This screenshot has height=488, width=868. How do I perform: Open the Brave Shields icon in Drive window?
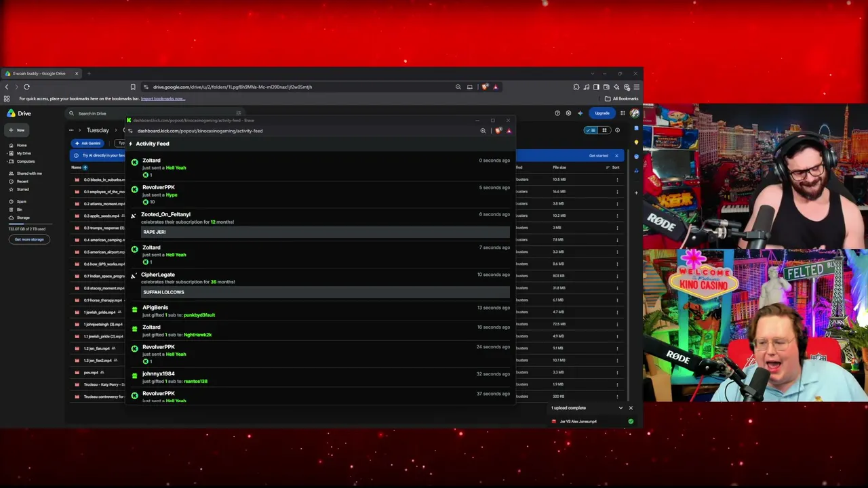484,87
